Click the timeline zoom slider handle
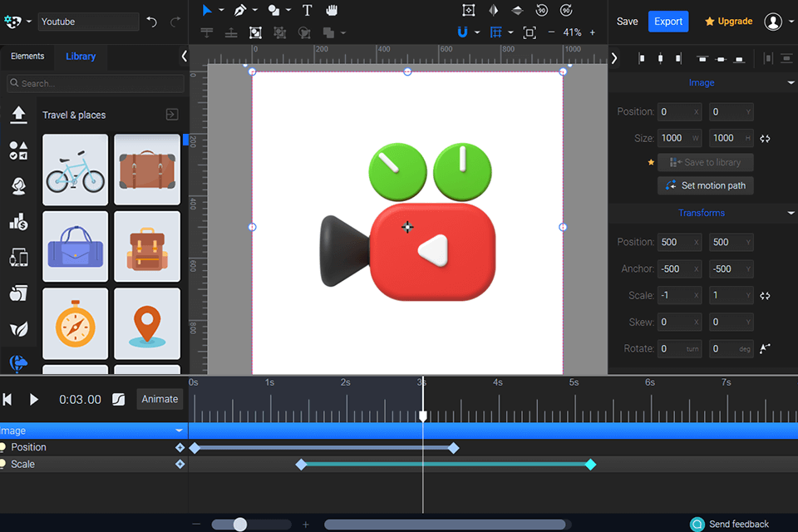 pos(240,525)
